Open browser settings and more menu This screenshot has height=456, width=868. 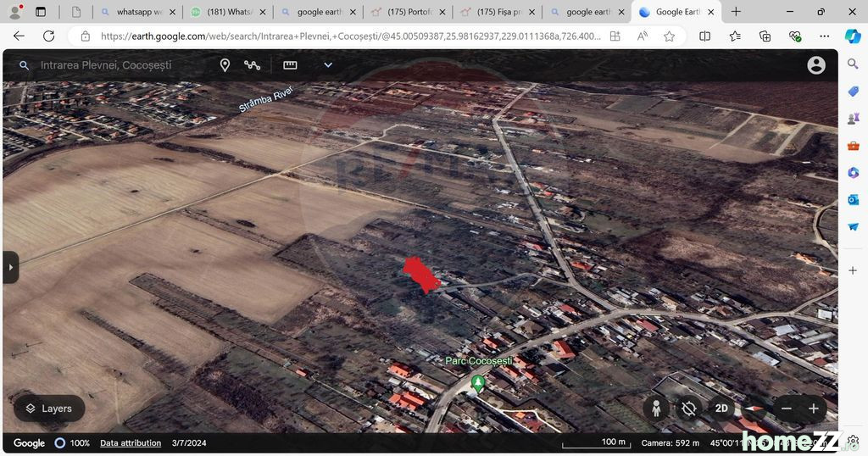tap(825, 36)
